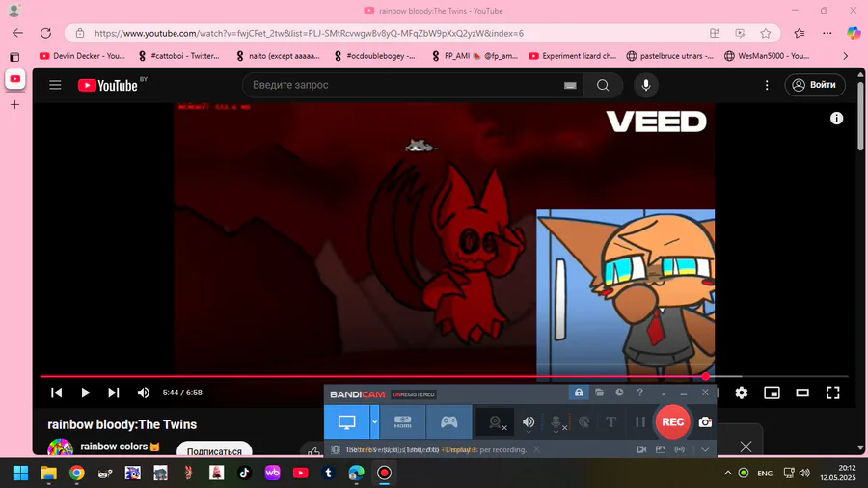Start recording with Bandicam REC button
The image size is (868, 488).
coord(672,422)
